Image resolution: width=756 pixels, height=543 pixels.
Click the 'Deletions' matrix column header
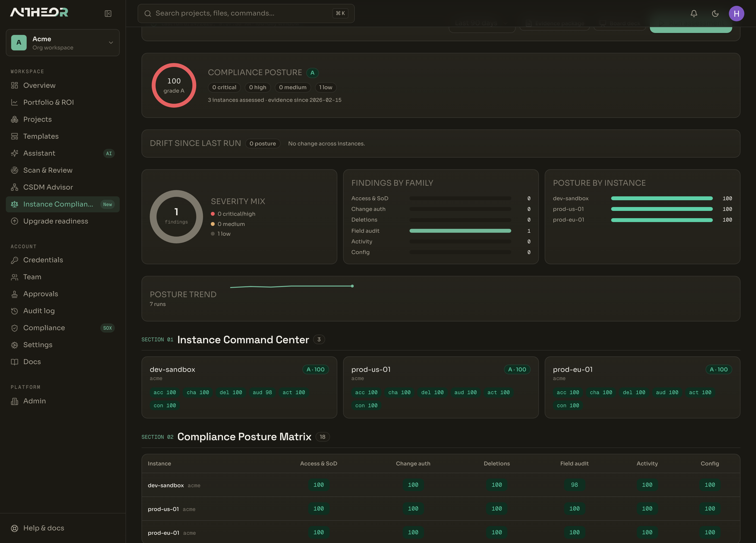tap(497, 464)
